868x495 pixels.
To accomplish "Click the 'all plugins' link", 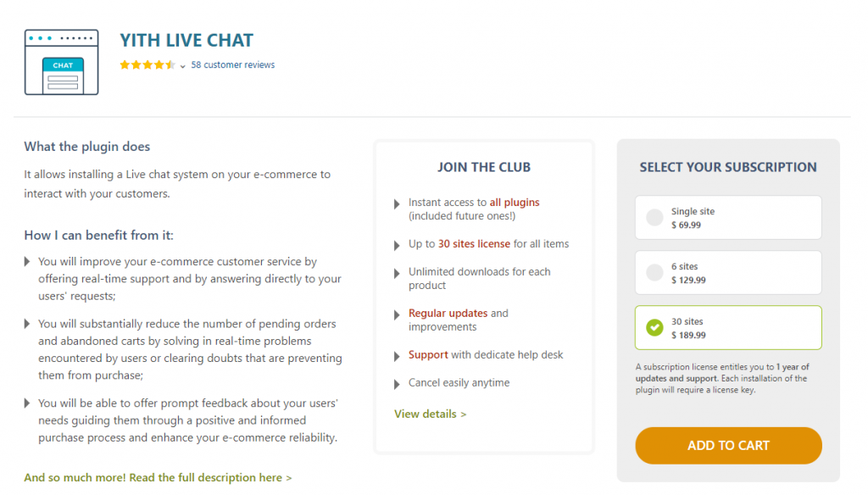I will [515, 203].
